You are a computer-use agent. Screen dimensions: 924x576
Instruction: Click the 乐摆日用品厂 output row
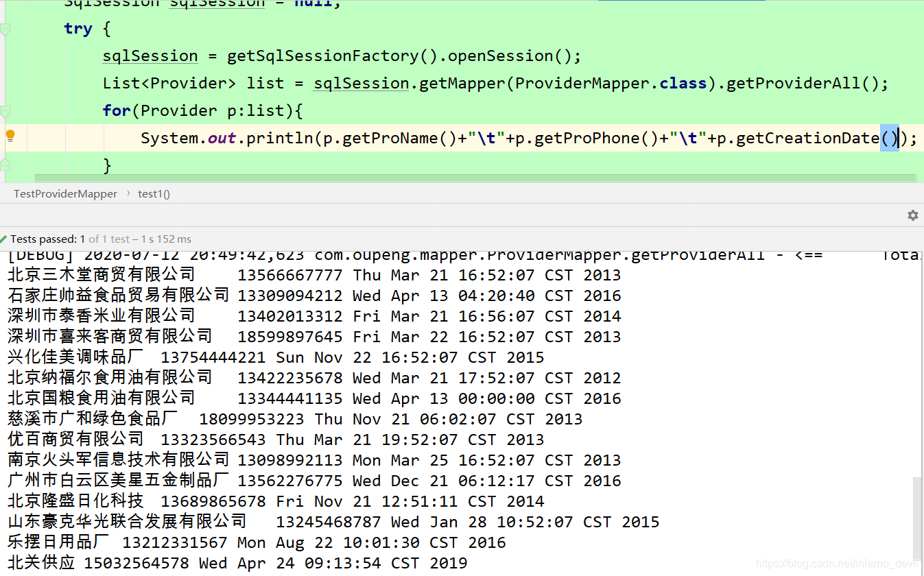point(257,542)
